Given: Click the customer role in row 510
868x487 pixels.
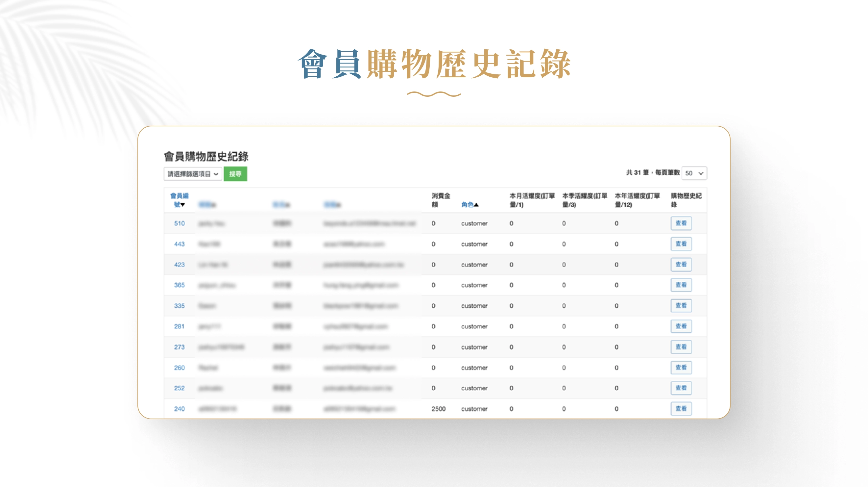Looking at the screenshot, I should pos(474,223).
